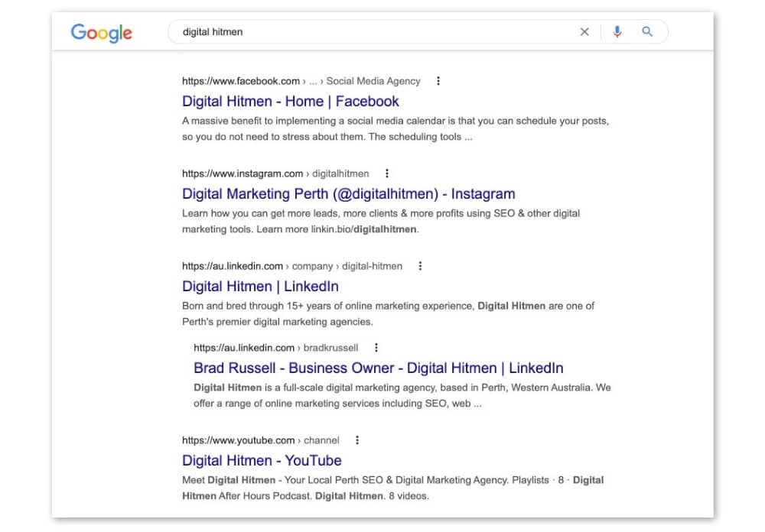Open Brad Russell Business Owner LinkedIn result
The width and height of the screenshot is (765, 532).
(x=378, y=368)
